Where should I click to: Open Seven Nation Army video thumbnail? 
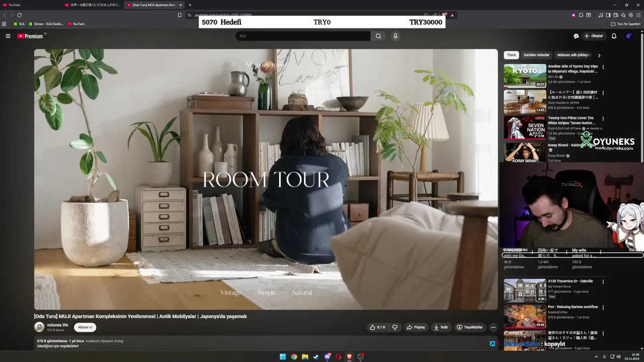coord(525,128)
